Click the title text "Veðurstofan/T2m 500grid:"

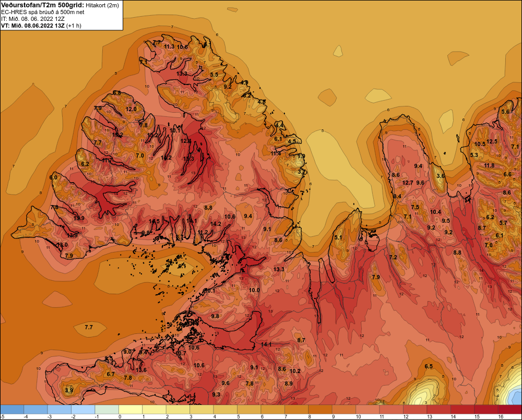[42, 5]
